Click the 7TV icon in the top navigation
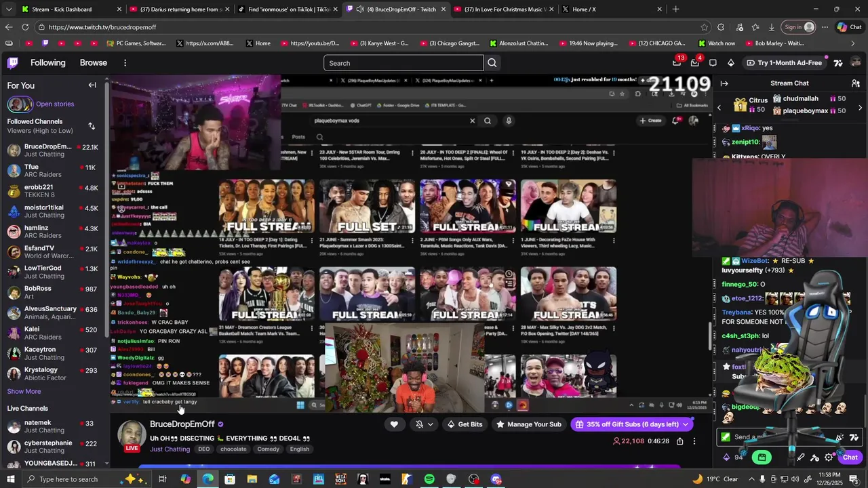 click(838, 62)
